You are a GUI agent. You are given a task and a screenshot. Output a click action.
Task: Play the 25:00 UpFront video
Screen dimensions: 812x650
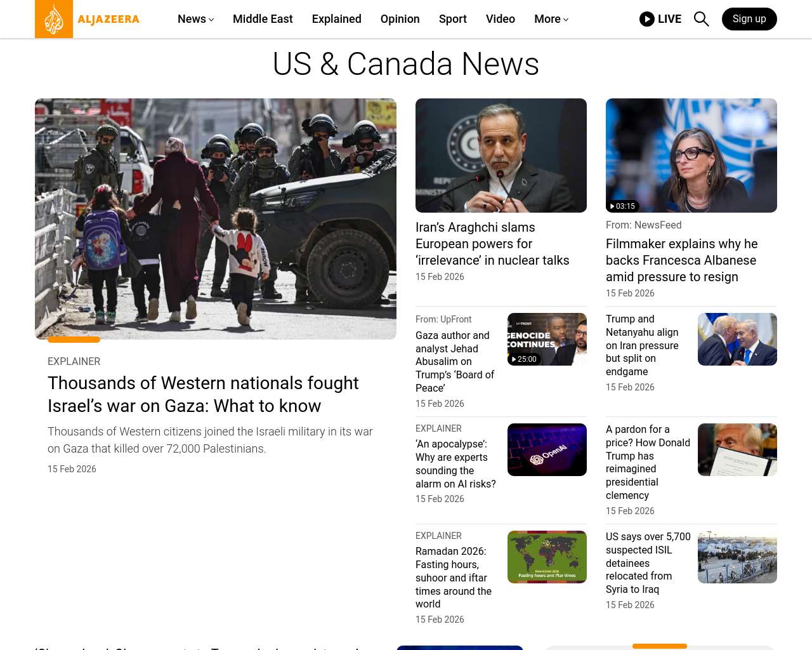point(547,339)
